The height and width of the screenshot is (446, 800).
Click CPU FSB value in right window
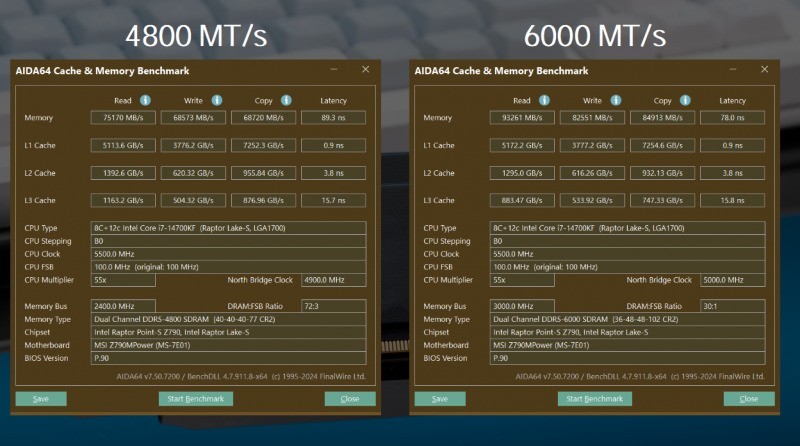point(627,267)
